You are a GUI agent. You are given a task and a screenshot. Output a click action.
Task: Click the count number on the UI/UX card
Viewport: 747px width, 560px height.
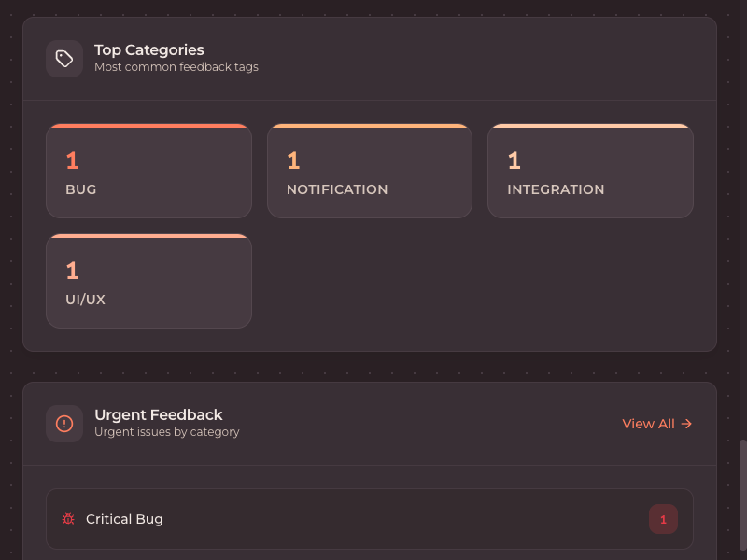(x=73, y=270)
